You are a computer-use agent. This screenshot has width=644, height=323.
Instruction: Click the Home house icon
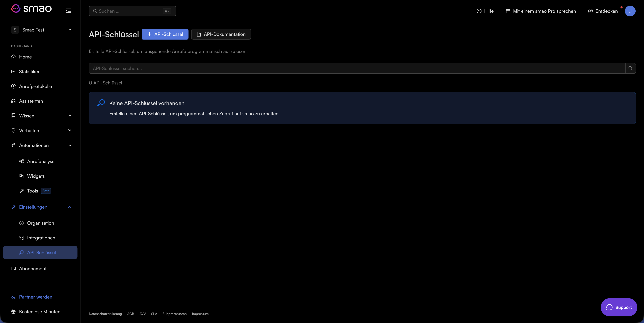(x=13, y=57)
